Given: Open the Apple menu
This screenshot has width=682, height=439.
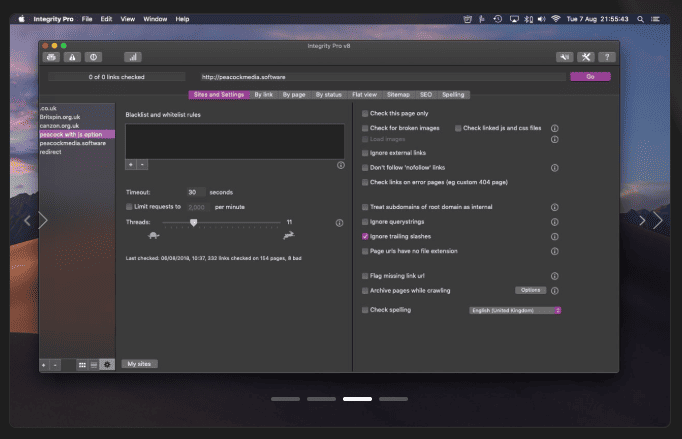Looking at the screenshot, I should point(22,19).
